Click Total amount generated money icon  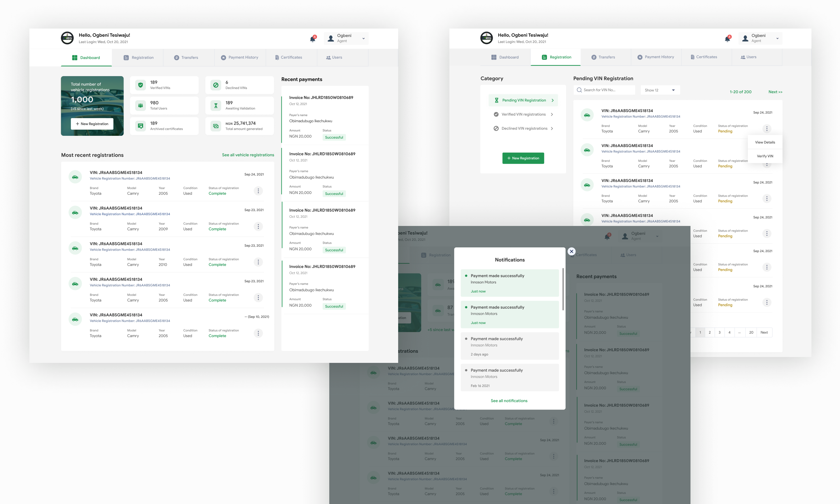click(216, 126)
